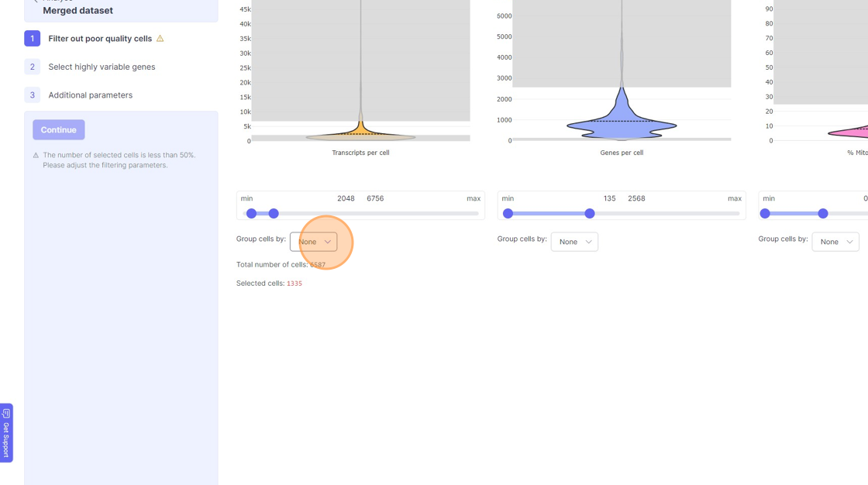Click the step 3 number badge
This screenshot has width=868, height=485.
point(32,95)
